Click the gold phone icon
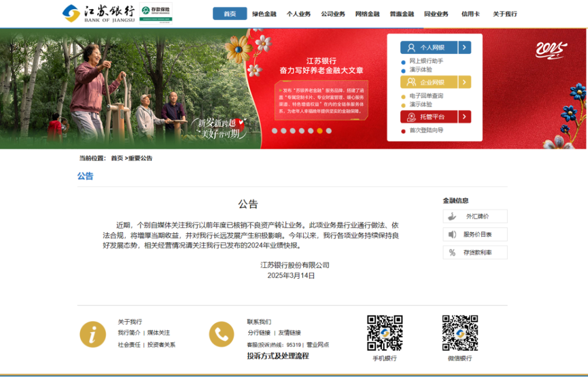The image size is (588, 377). click(x=222, y=334)
